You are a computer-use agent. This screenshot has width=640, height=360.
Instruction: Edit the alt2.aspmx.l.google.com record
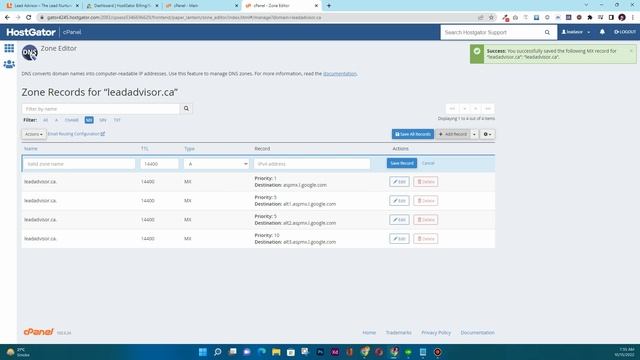399,220
